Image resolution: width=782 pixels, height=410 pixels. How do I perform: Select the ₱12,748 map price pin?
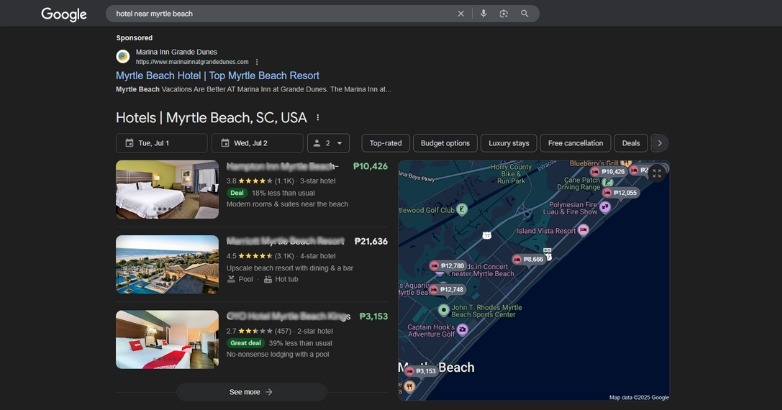(x=447, y=289)
